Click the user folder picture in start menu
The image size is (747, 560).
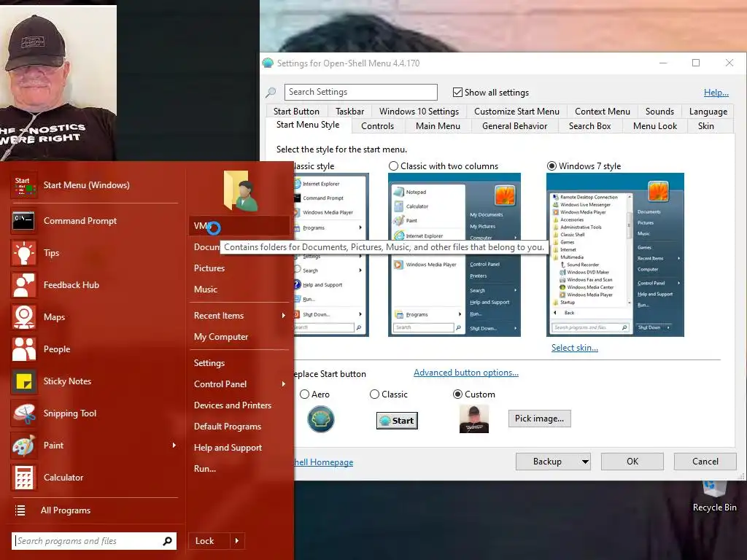241,191
